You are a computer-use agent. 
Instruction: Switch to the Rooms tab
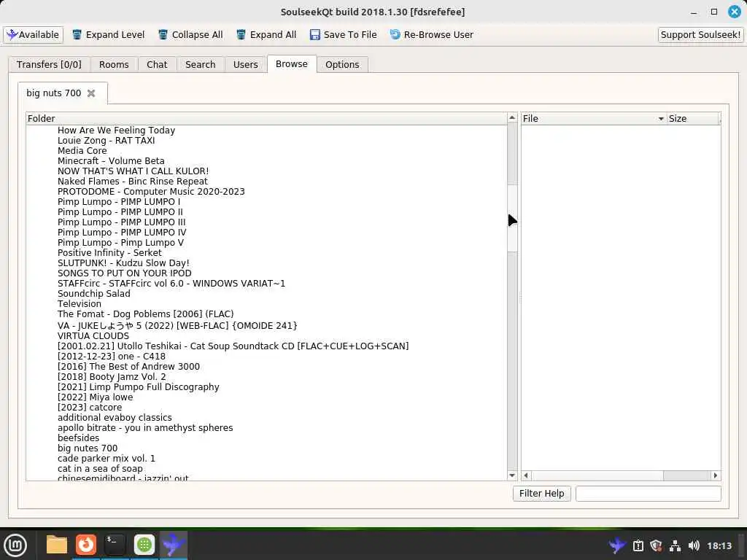pos(114,64)
